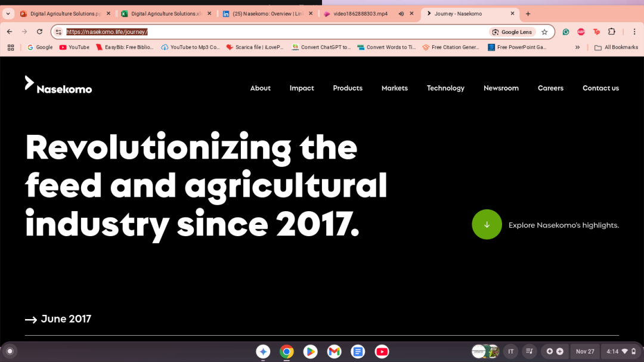The height and width of the screenshot is (362, 644).
Task: Open the media controls tray icon
Action: pyautogui.click(x=530, y=351)
